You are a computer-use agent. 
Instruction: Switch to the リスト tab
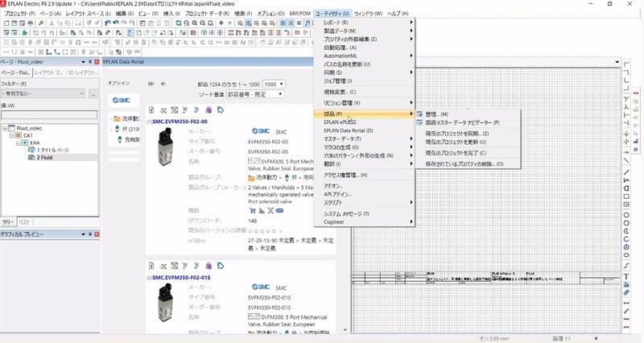(24, 221)
